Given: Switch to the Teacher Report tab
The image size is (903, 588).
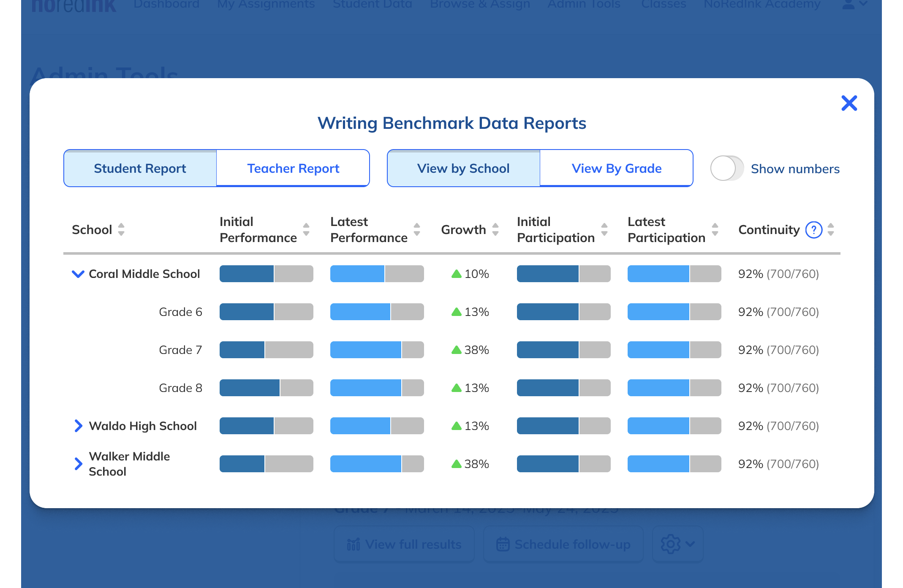Looking at the screenshot, I should pyautogui.click(x=293, y=169).
